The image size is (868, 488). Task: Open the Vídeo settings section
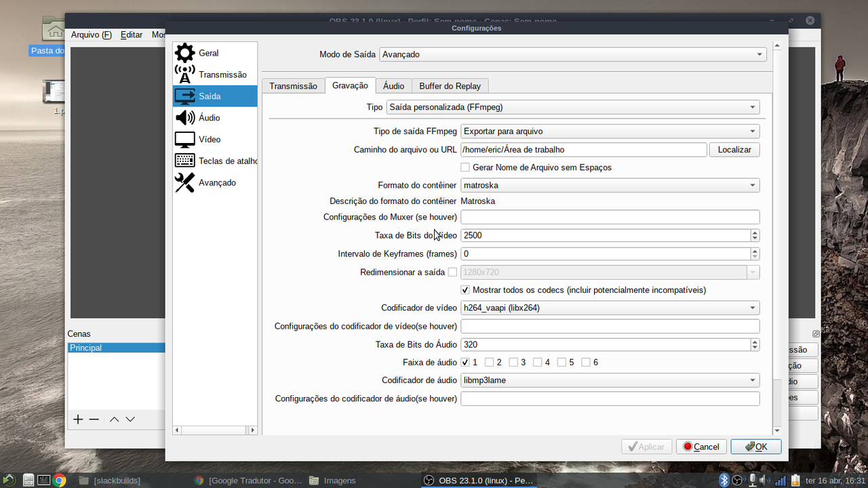coord(215,140)
